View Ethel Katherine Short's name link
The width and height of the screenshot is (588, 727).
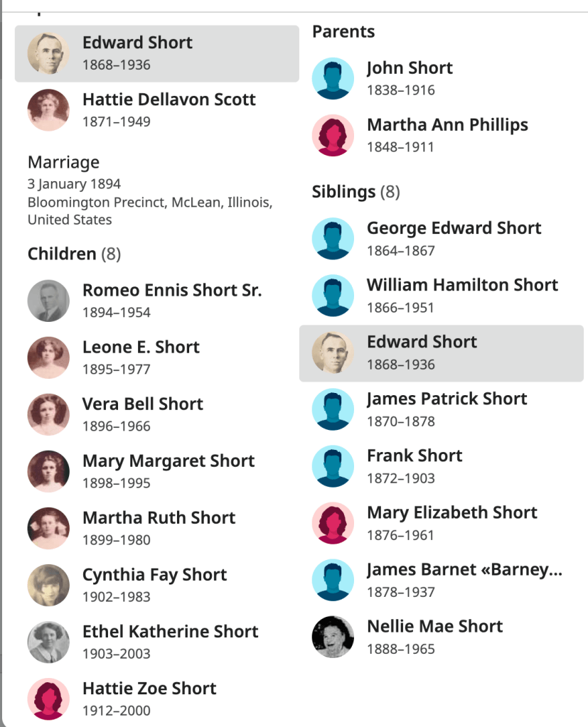170,632
